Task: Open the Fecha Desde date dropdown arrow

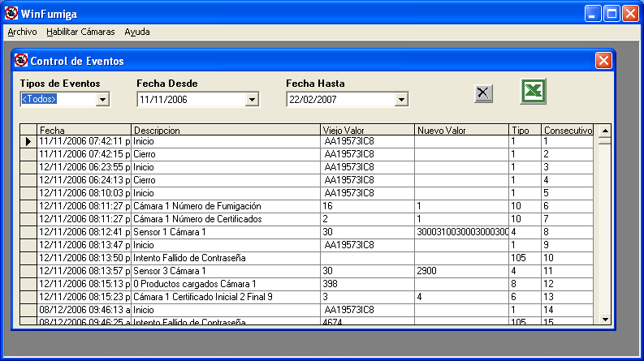Action: click(x=252, y=99)
